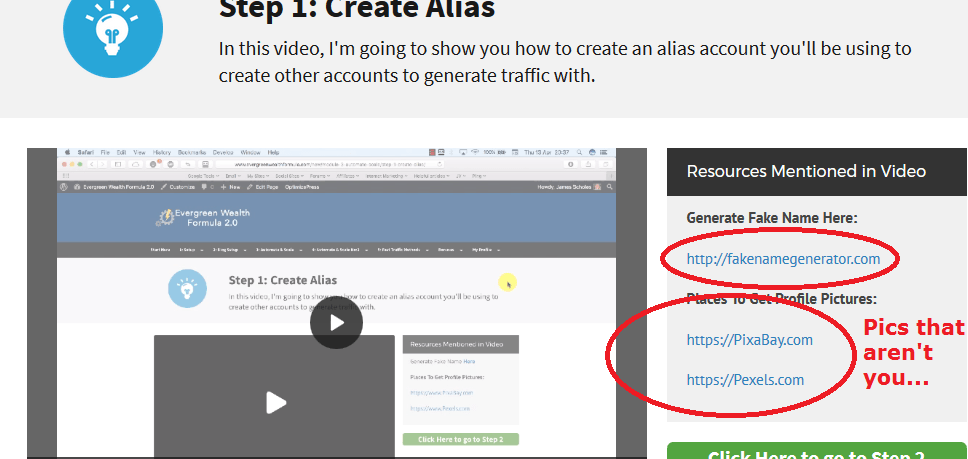Click the Evergreen Wealth Formula 2.0 logo in the video

tap(202, 217)
